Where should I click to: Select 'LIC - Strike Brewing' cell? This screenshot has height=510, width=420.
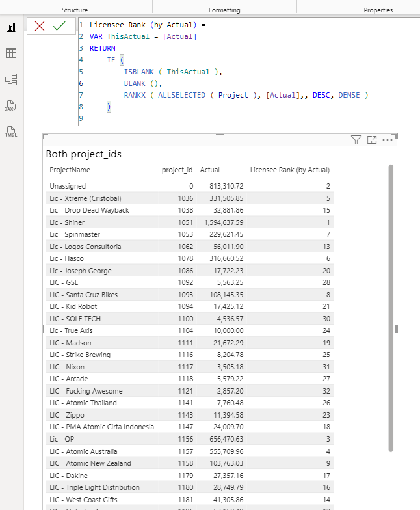[80, 355]
